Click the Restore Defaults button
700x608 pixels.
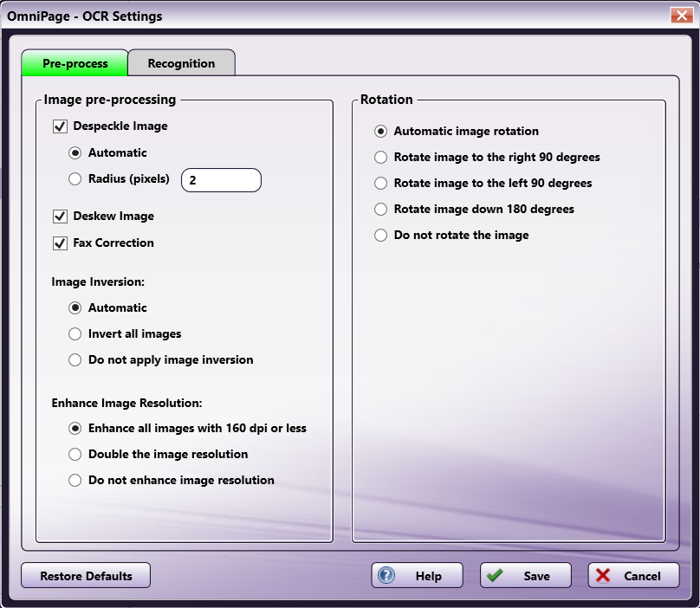[x=86, y=575]
